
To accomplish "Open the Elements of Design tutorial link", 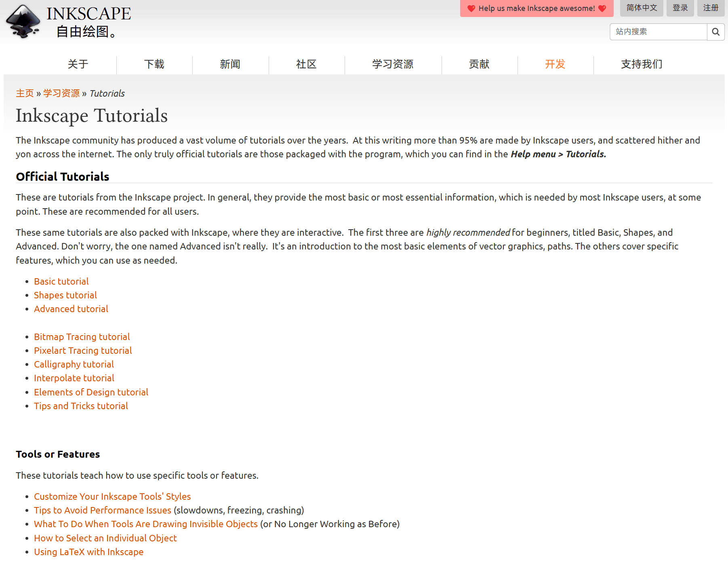I will [91, 392].
